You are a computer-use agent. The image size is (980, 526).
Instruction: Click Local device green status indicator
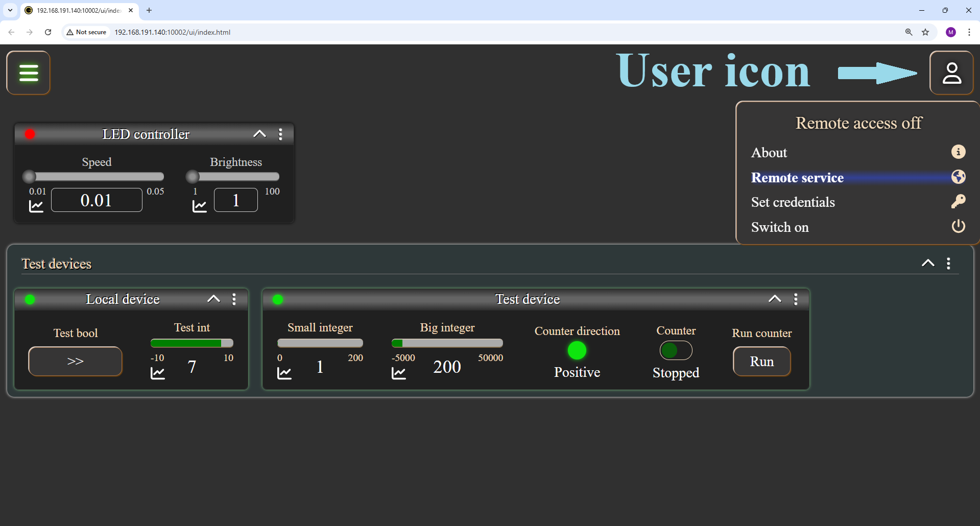click(30, 299)
